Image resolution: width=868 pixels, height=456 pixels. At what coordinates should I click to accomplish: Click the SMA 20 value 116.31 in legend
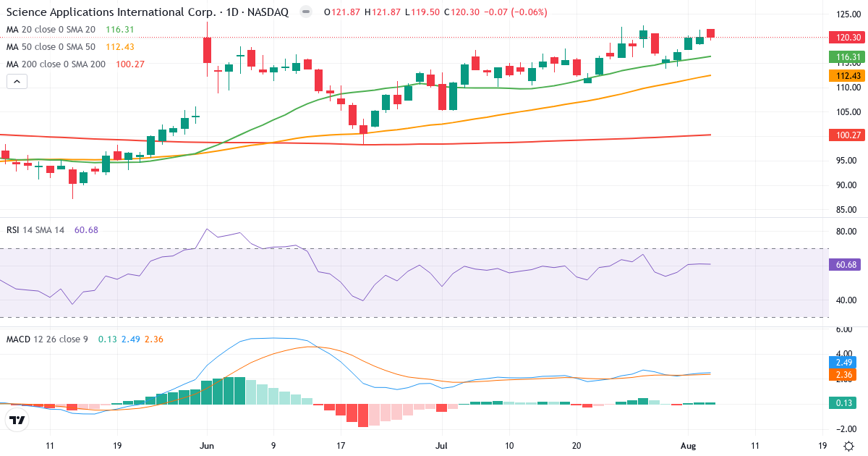(x=119, y=30)
